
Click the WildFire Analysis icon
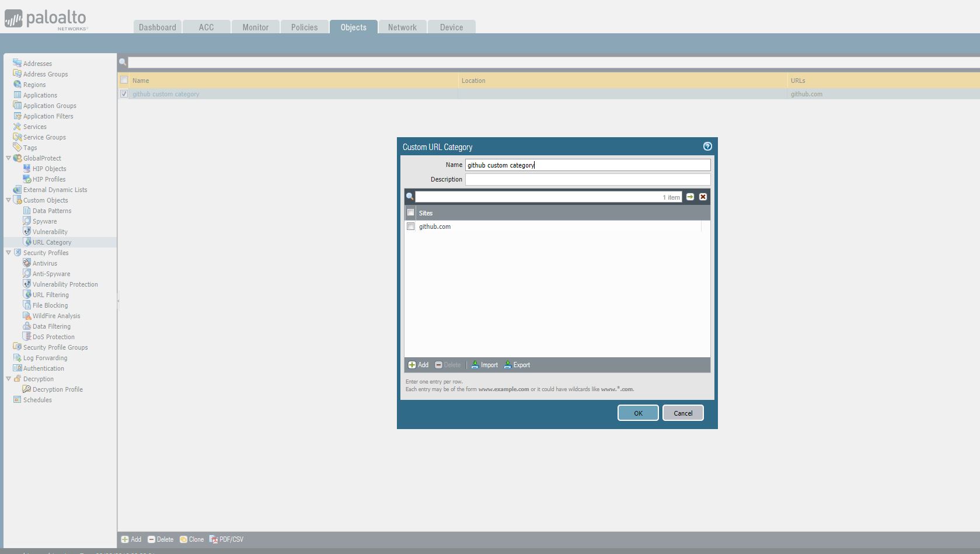[x=26, y=315]
